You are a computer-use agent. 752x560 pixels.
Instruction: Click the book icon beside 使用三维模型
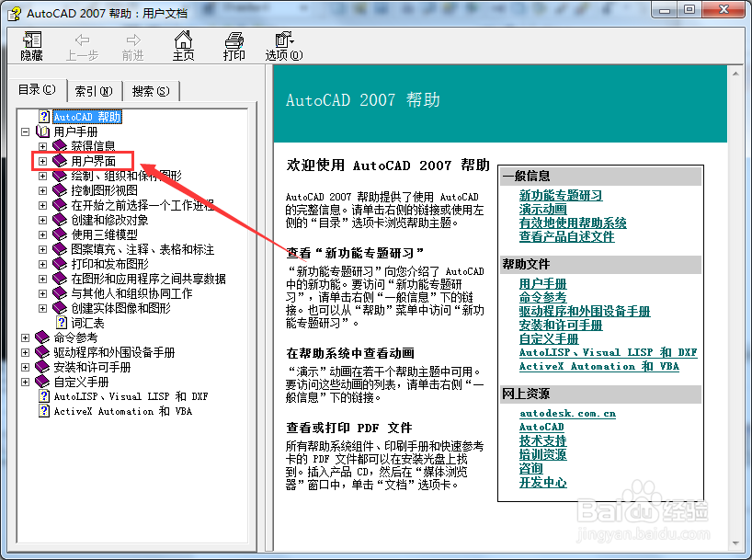[60, 234]
